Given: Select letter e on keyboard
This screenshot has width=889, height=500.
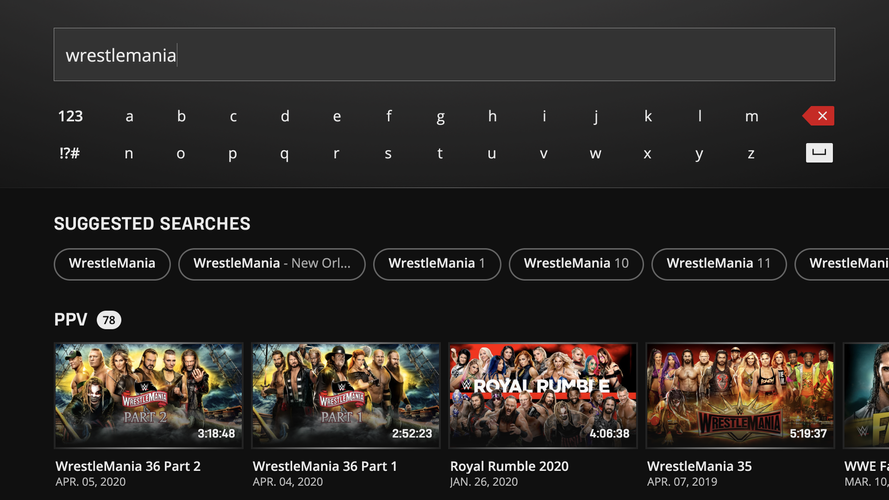Looking at the screenshot, I should pyautogui.click(x=337, y=117).
